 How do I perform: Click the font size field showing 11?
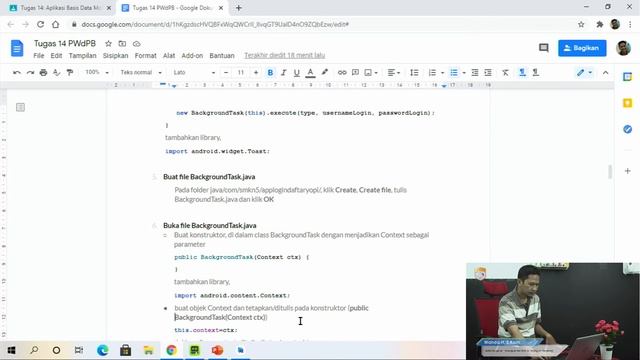pyautogui.click(x=241, y=73)
